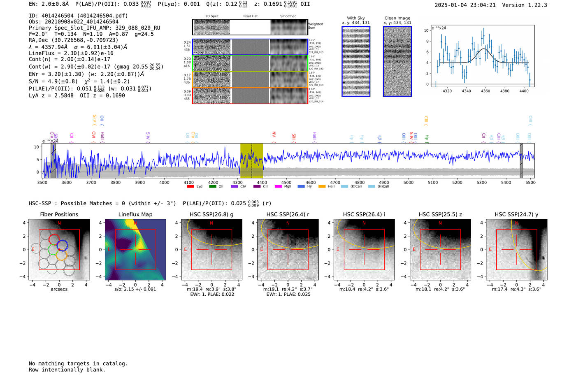Open the With Sky cutout image

[x=356, y=61]
